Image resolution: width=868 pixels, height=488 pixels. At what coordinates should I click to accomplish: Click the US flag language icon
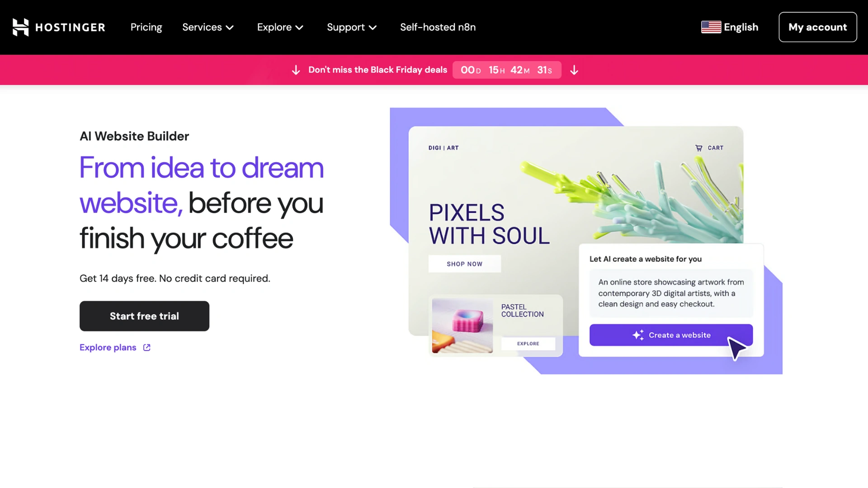click(711, 27)
